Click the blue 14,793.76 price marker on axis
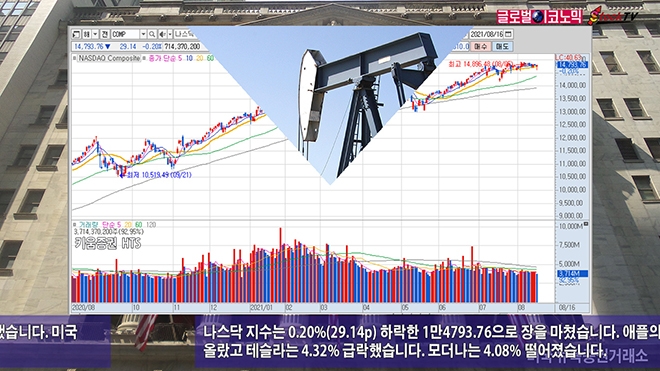The height and width of the screenshot is (371, 660). coord(572,65)
